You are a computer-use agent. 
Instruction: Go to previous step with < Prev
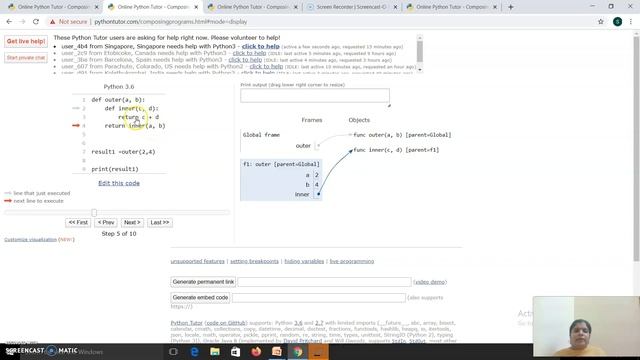106,222
